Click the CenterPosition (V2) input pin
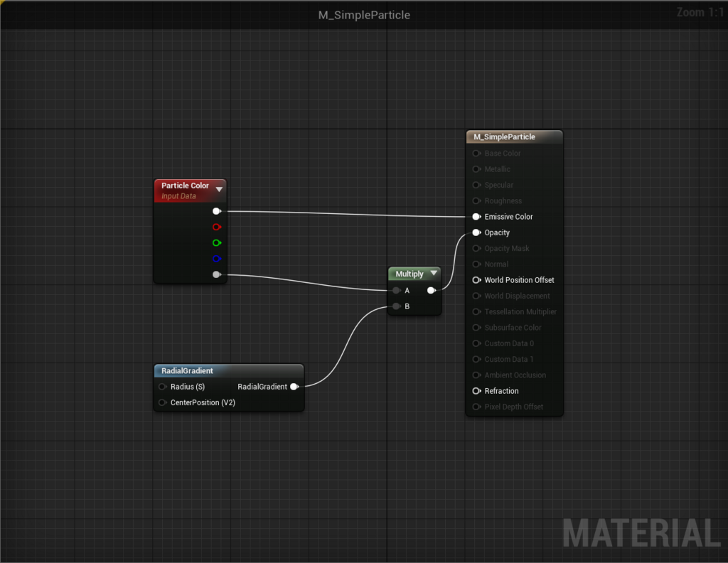Image resolution: width=728 pixels, height=563 pixels. (x=162, y=402)
